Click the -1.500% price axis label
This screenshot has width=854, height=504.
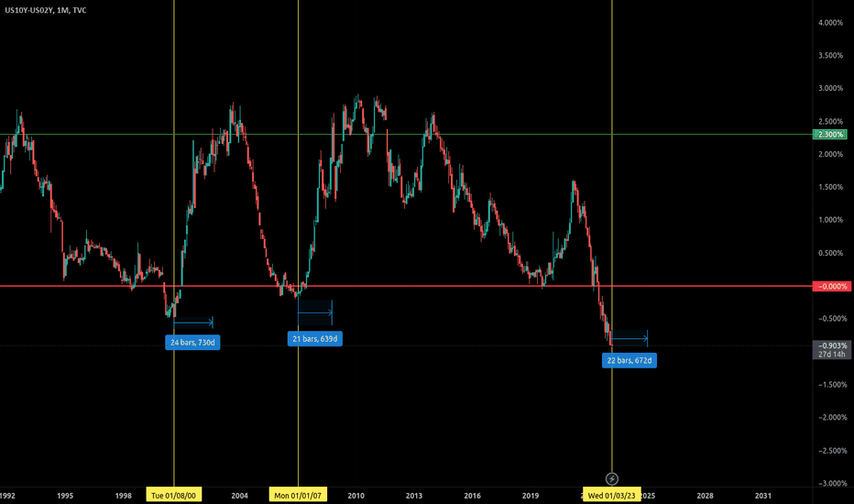(832, 385)
